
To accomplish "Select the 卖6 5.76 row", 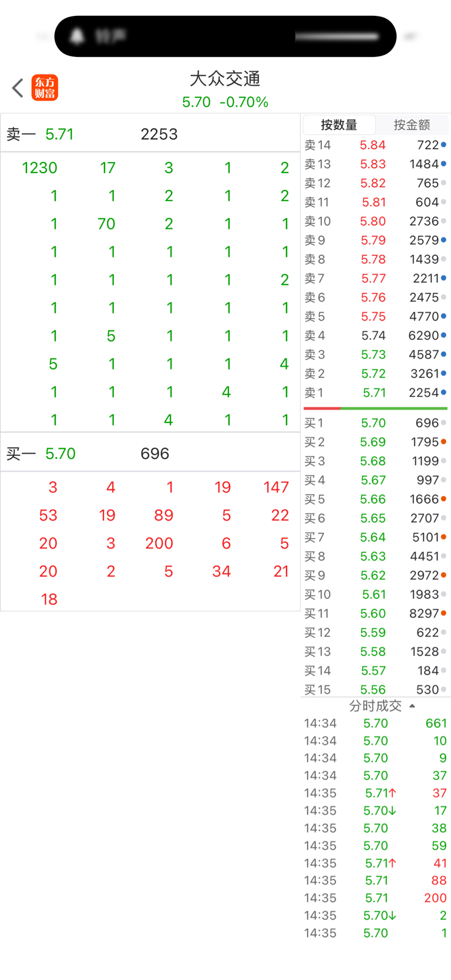I will (x=375, y=298).
